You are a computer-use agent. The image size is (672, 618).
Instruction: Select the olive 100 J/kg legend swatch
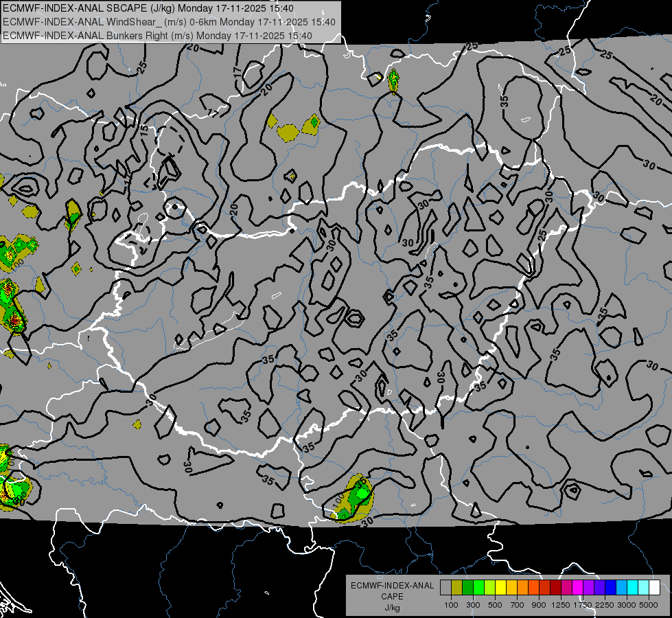tap(457, 588)
